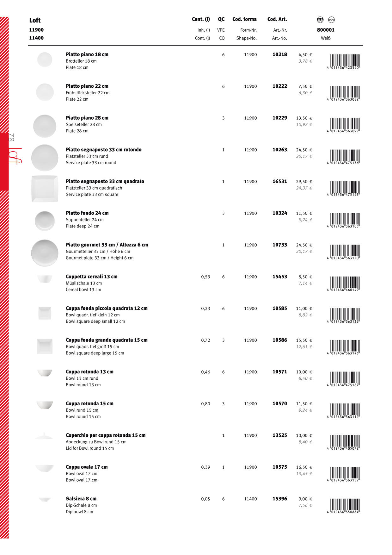The height and width of the screenshot is (555, 392).
Task: Click article number 10570
Action: point(280,403)
